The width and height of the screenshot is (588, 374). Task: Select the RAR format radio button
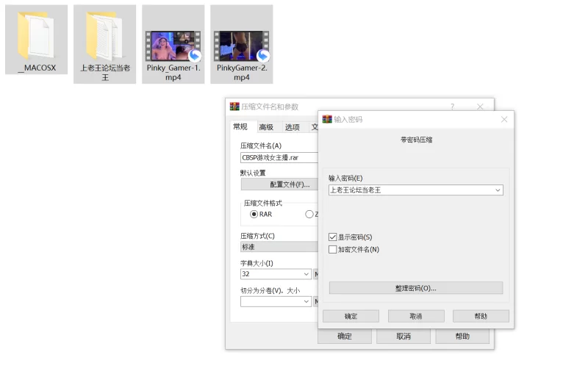click(x=254, y=214)
